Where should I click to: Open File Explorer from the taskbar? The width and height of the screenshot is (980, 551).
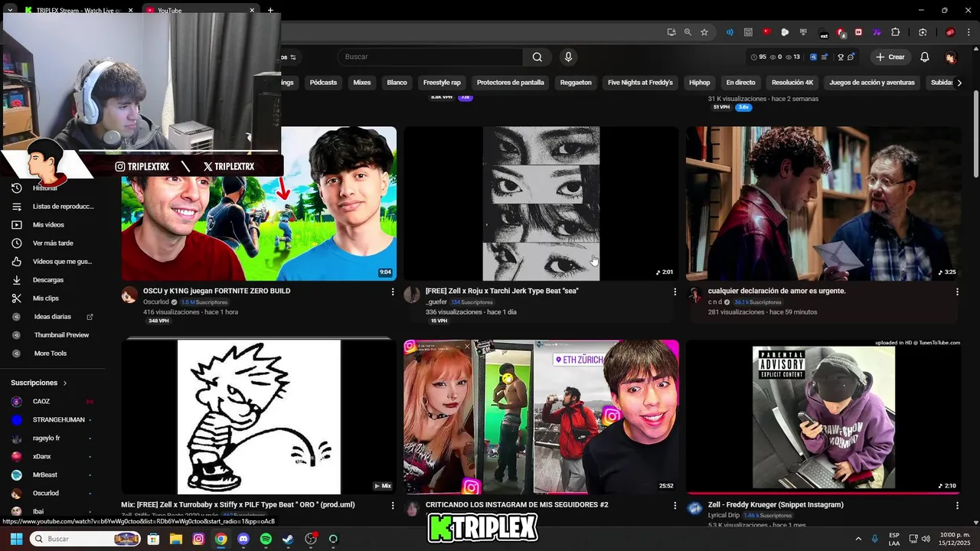tap(175, 539)
